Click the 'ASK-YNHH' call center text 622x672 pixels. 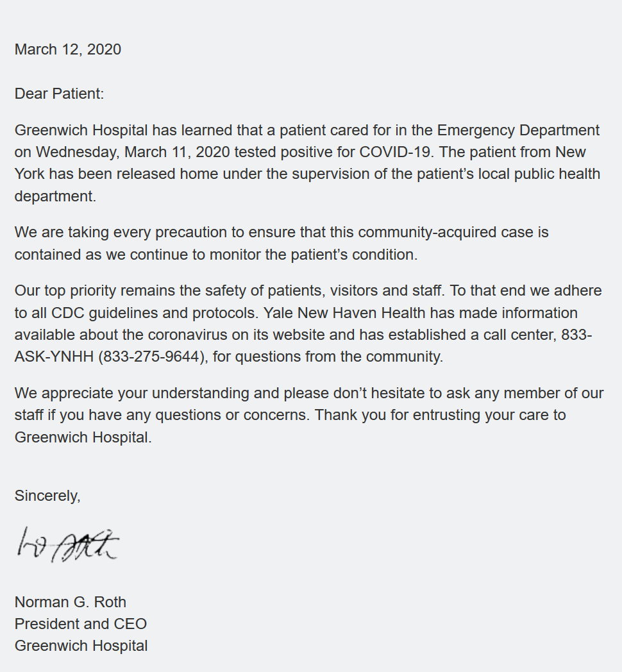[54, 357]
